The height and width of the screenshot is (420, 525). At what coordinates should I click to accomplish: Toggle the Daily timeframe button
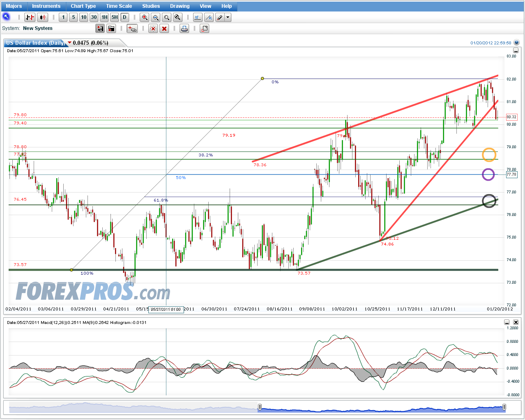click(124, 17)
